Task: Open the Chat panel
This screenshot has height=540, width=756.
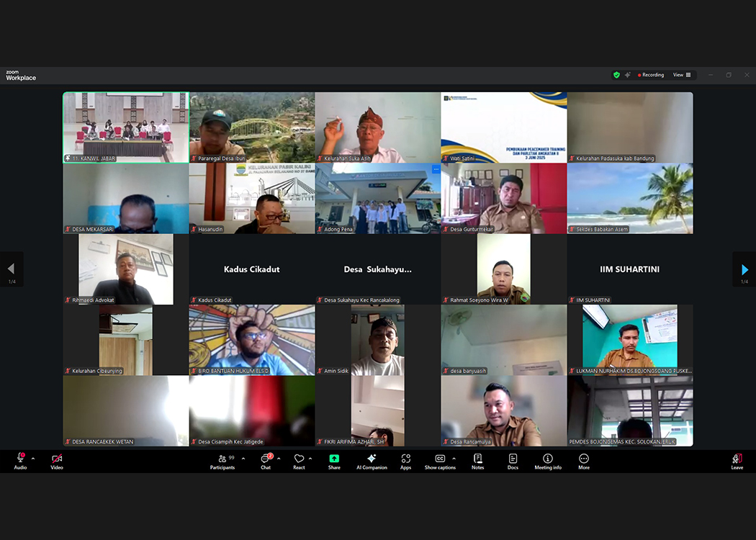Action: (266, 462)
